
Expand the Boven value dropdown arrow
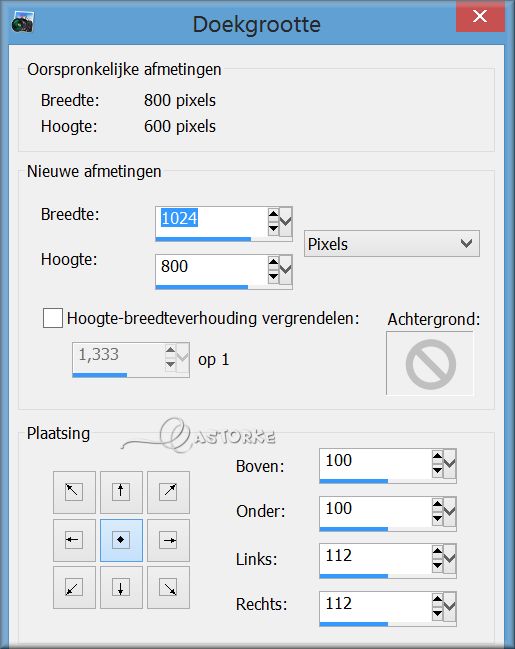coord(450,464)
